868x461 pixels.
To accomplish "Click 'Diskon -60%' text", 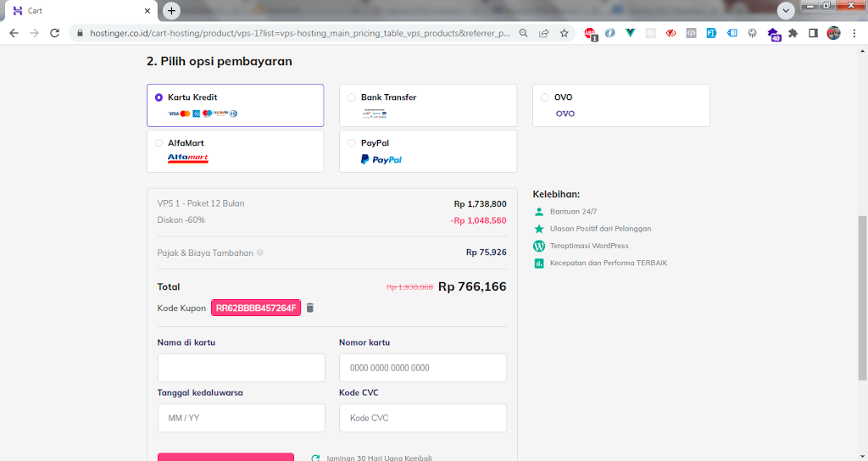I will 181,219.
